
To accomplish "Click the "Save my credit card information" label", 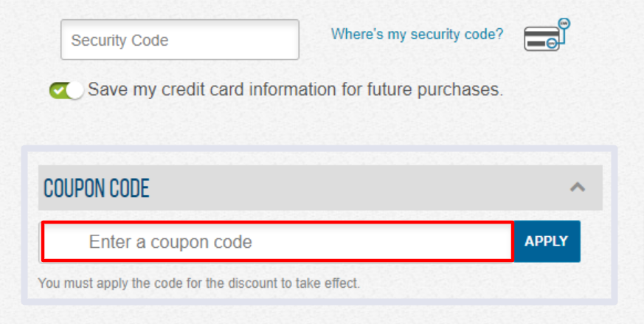I will point(295,90).
